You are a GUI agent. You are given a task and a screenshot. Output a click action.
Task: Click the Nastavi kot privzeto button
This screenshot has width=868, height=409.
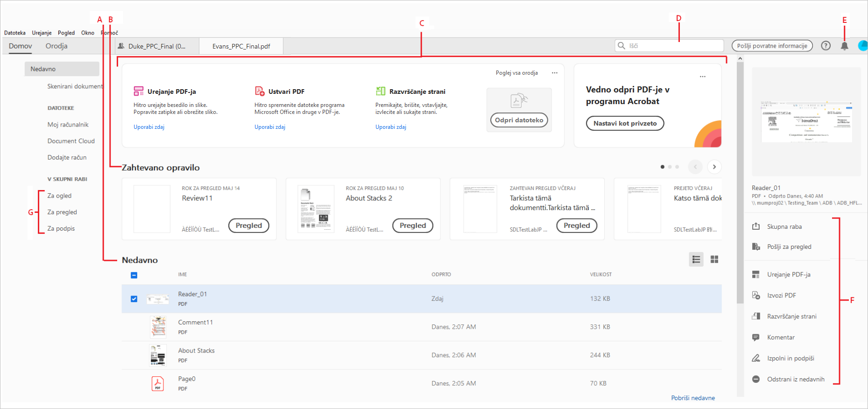pyautogui.click(x=625, y=123)
